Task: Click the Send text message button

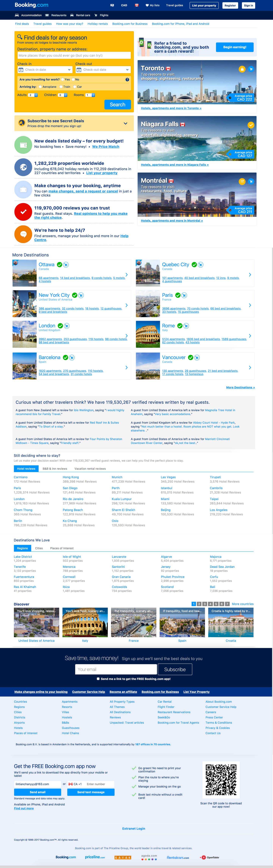Action: [x=91, y=792]
